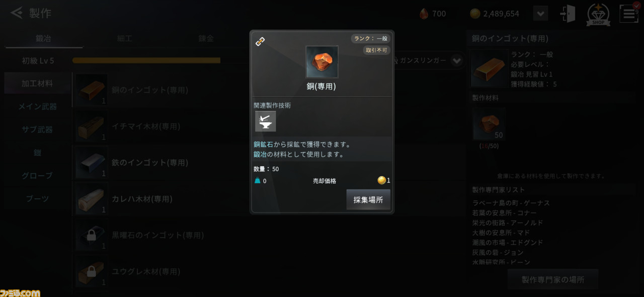Click the 初級 Lv 5 experience progress bar
Screen dimensions: 644x297
pyautogui.click(x=146, y=60)
